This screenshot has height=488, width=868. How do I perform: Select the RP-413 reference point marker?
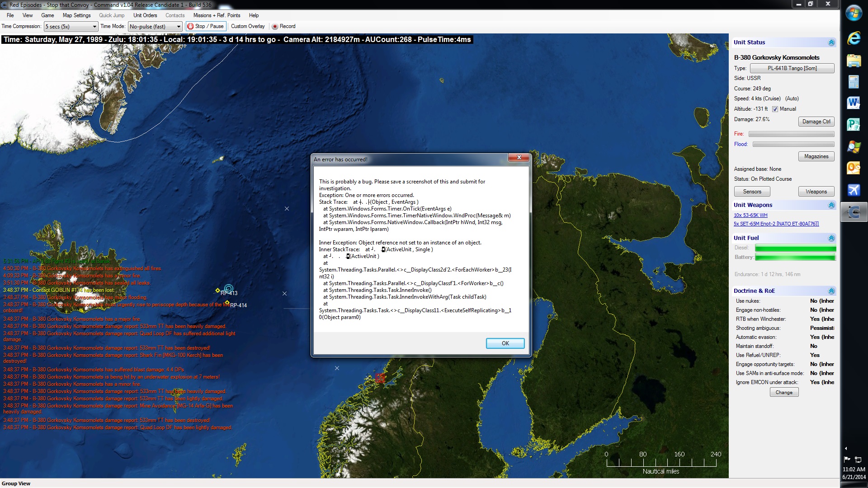(217, 291)
